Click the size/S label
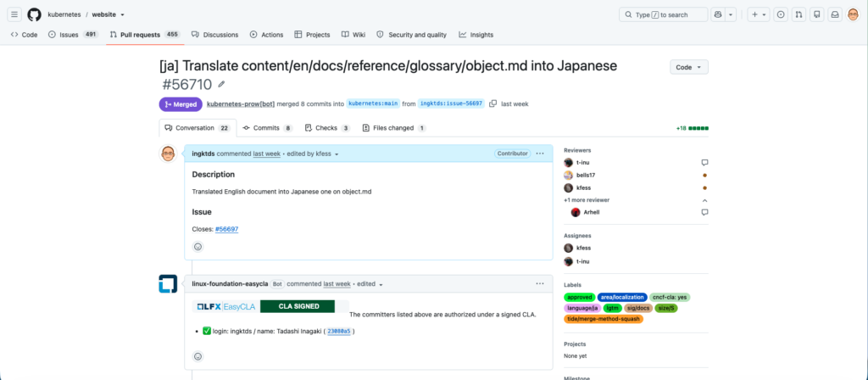 666,308
